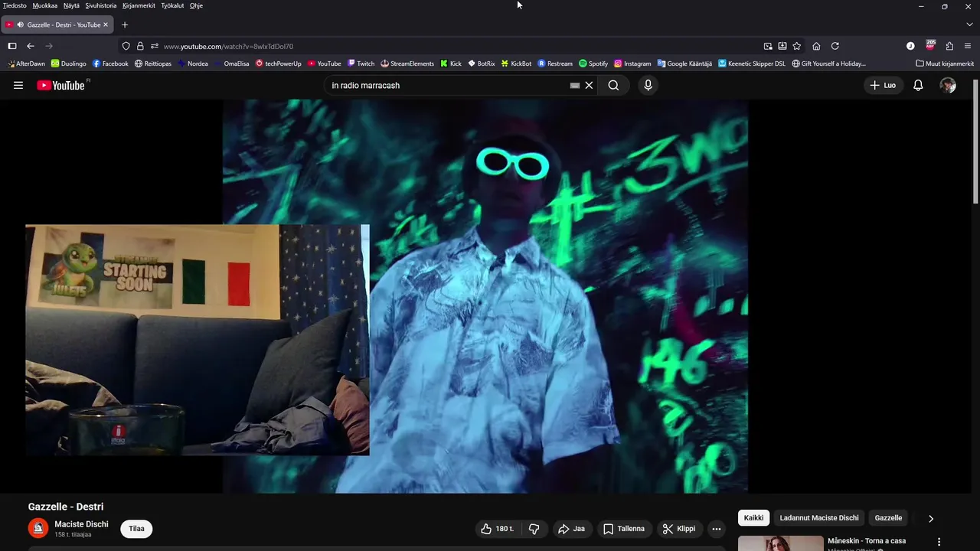Click the install page icon in address bar
This screenshot has height=551, width=980.
pyautogui.click(x=782, y=46)
